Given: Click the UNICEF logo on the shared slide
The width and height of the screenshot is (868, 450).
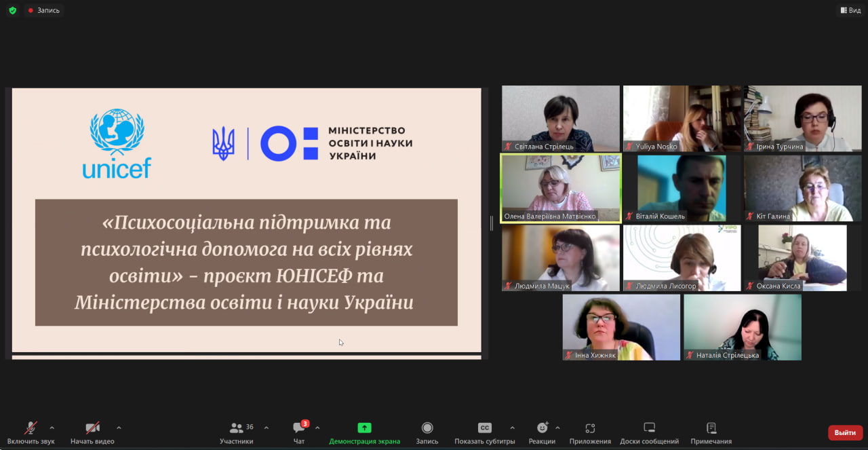Looking at the screenshot, I should (x=117, y=143).
